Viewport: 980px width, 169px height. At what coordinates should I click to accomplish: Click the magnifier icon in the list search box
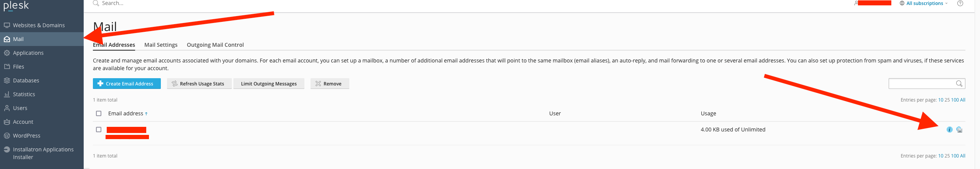[959, 84]
